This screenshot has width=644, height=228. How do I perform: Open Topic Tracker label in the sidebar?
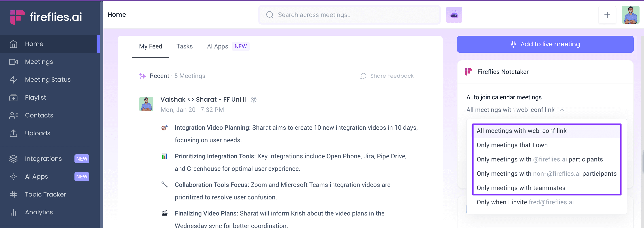[x=45, y=195]
